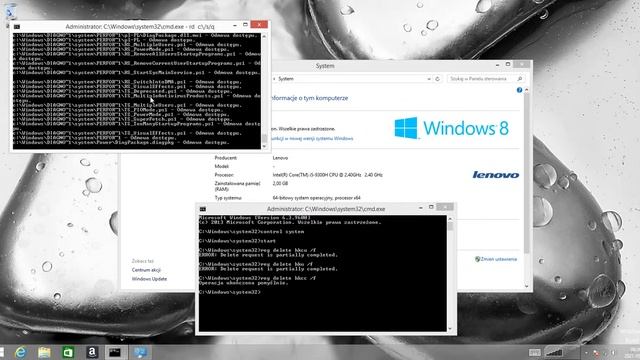Click the Lenovo manufacturer value
640x360 pixels.
(x=280, y=158)
